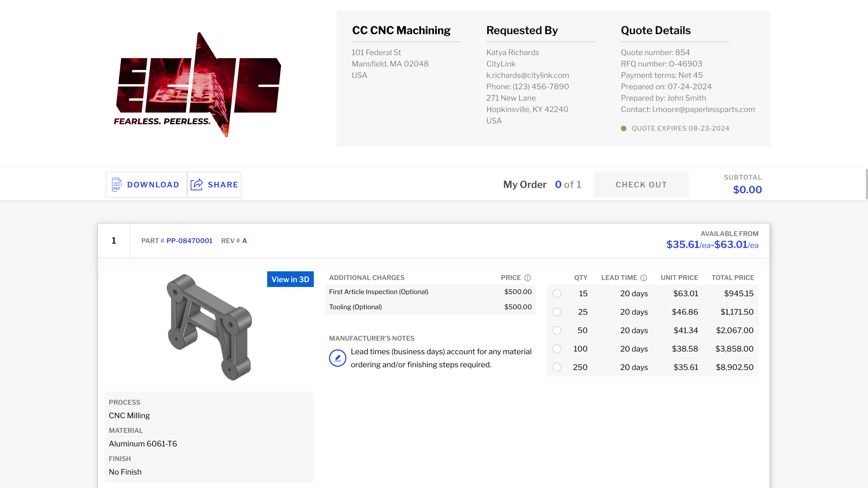
Task: Pick the 250 quantity price tier
Action: click(557, 367)
